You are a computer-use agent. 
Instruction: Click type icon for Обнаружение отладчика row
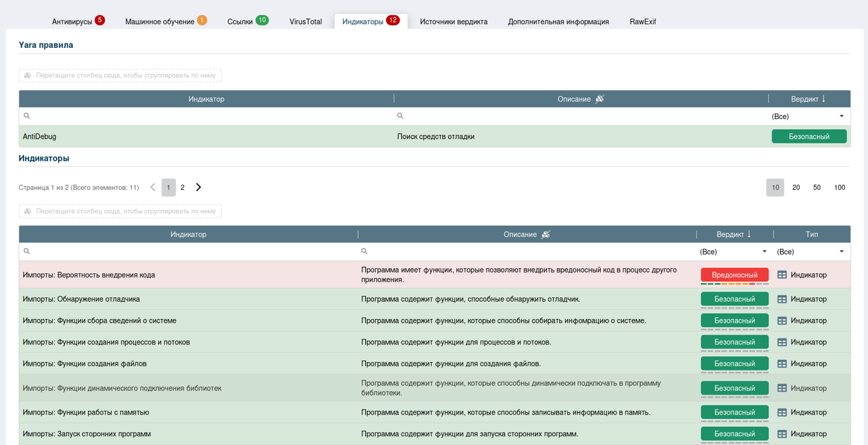pyautogui.click(x=782, y=299)
